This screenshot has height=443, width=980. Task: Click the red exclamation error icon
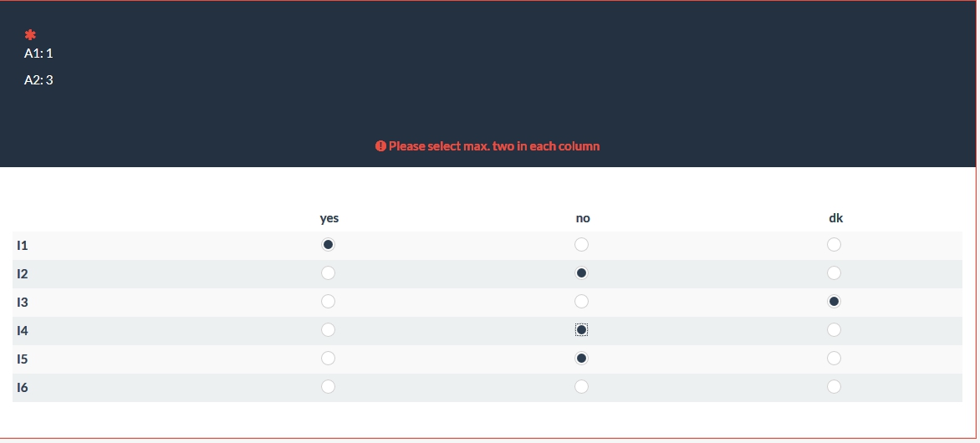coord(380,146)
